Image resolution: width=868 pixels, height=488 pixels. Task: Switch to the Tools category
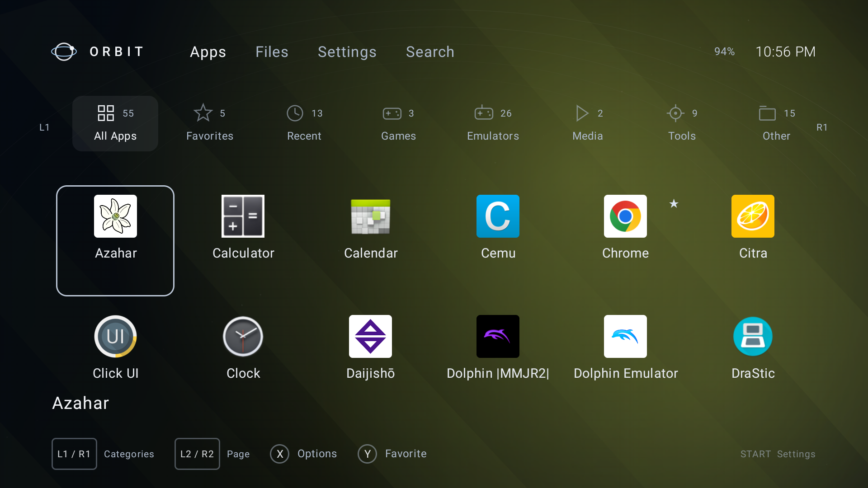coord(682,123)
